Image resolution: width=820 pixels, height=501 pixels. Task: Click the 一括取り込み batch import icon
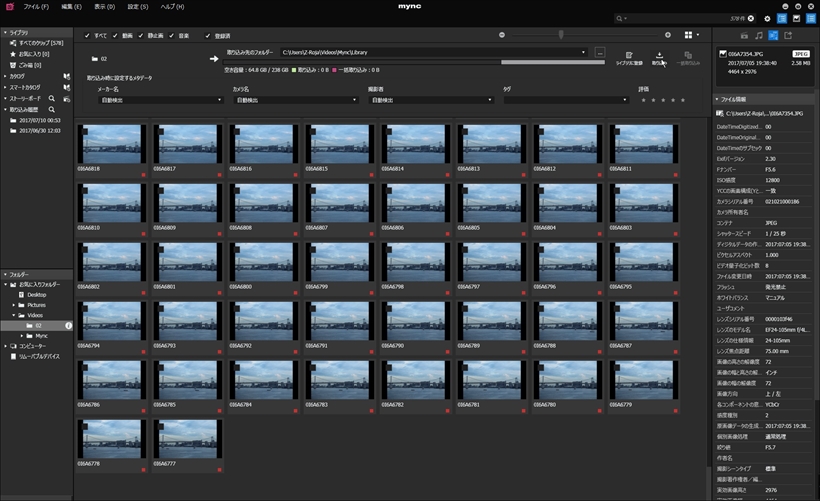pos(688,55)
